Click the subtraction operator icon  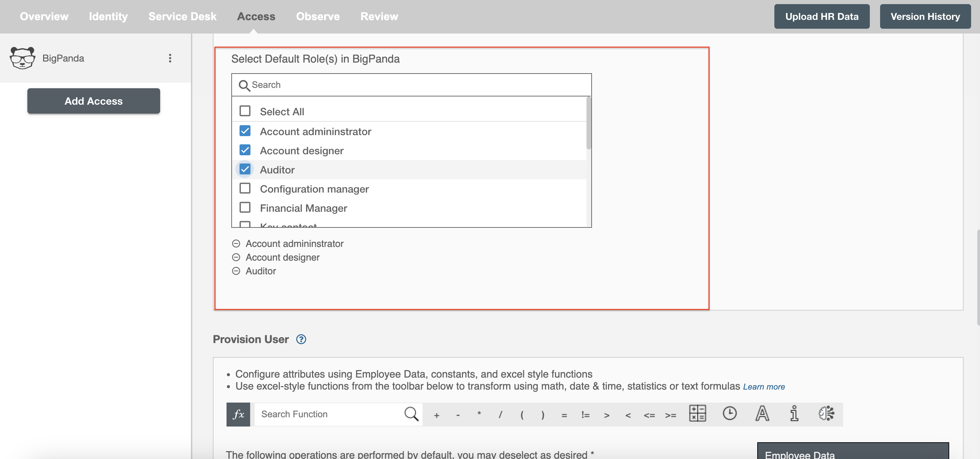point(458,414)
